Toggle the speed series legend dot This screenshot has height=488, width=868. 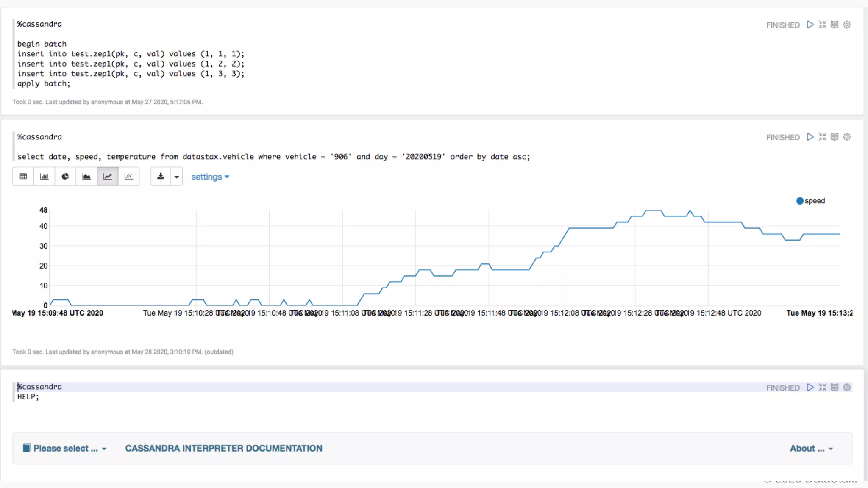pyautogui.click(x=799, y=201)
